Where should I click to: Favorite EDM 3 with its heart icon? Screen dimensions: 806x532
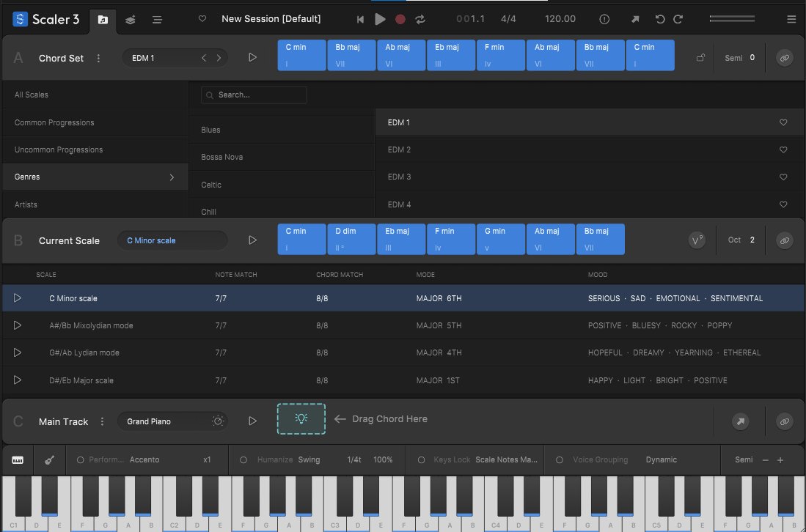[783, 177]
